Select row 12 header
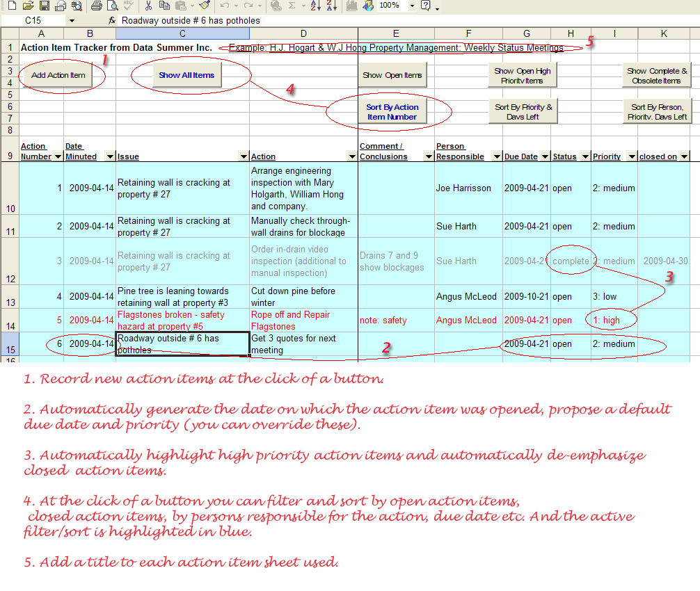 (10, 261)
